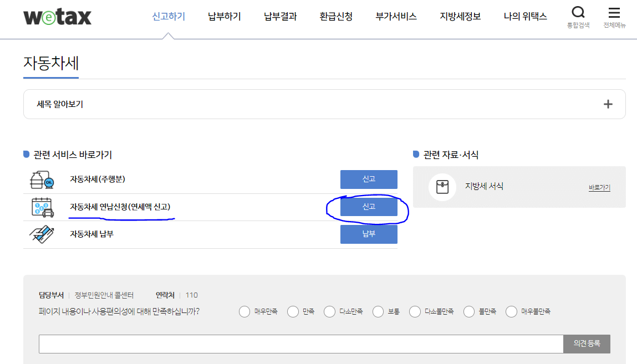The height and width of the screenshot is (364, 637).
Task: Click the 의견 등록 submit button
Action: tap(587, 344)
